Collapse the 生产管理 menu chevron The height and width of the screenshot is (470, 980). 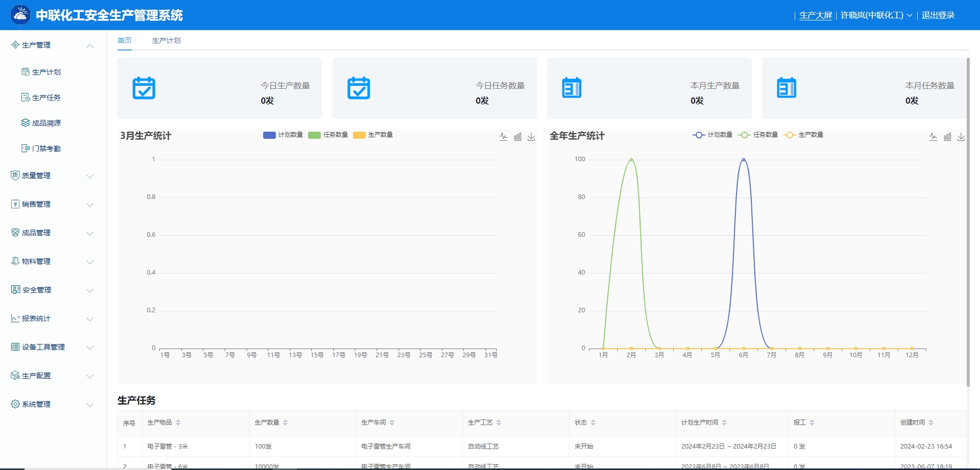click(x=90, y=46)
